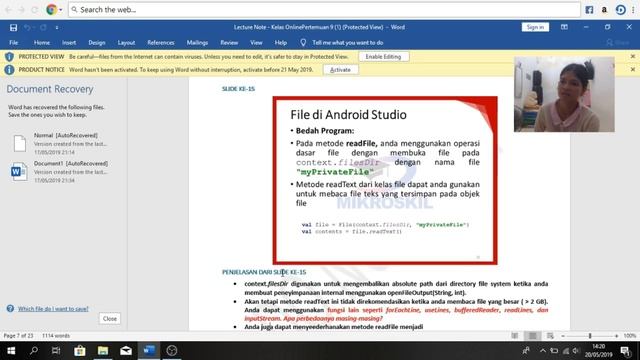Dismiss the Protected View message bar
Screen dimensions: 640x360
(633, 56)
